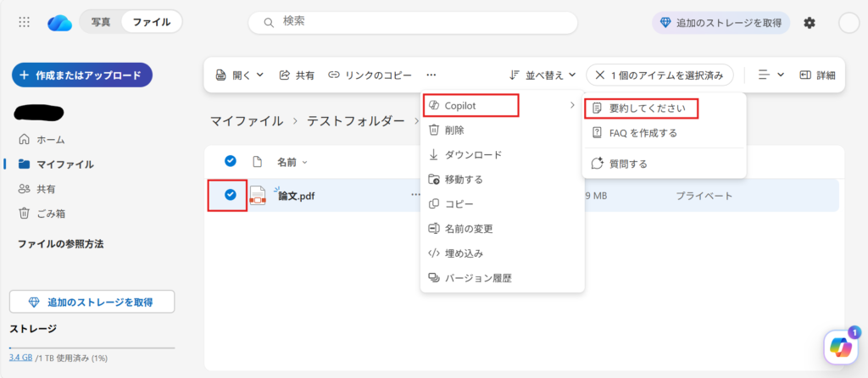Open the settings gear icon
This screenshot has height=378, width=868.
(810, 23)
